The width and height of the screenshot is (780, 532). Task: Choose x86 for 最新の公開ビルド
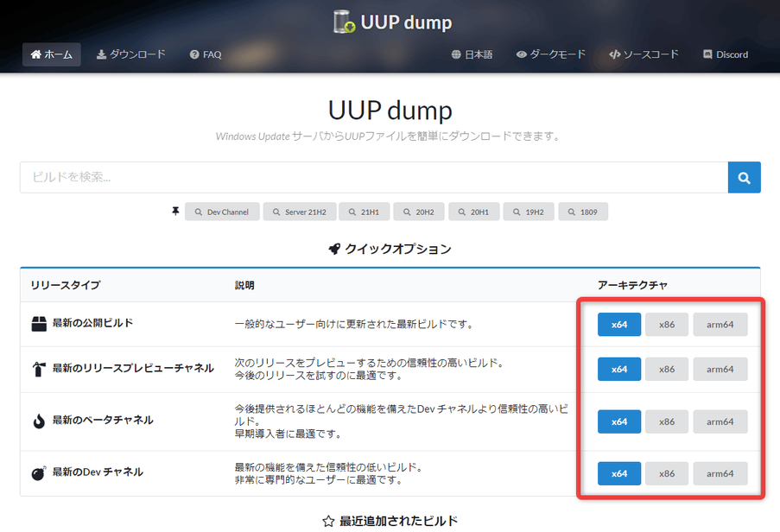point(667,324)
